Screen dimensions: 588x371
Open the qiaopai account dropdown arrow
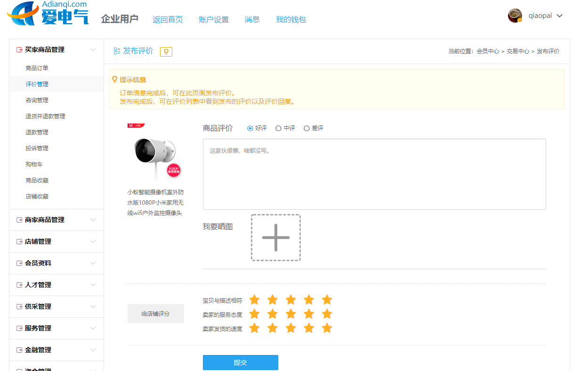point(559,16)
